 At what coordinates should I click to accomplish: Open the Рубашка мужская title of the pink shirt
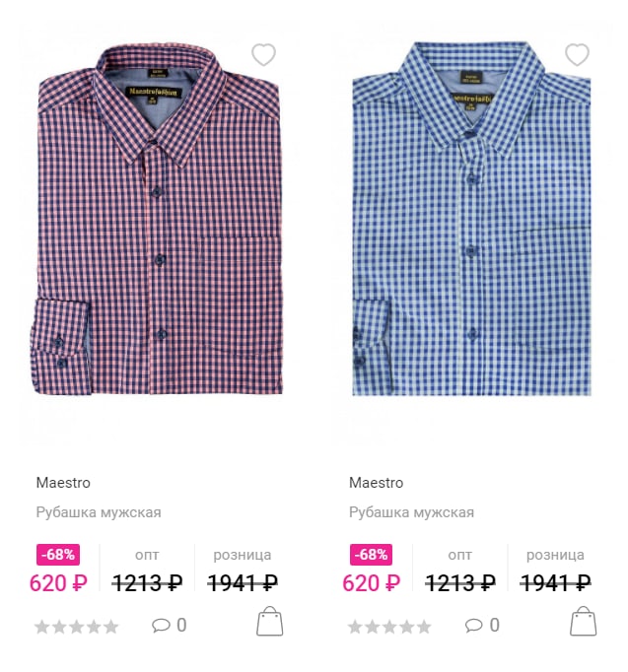coord(99,512)
